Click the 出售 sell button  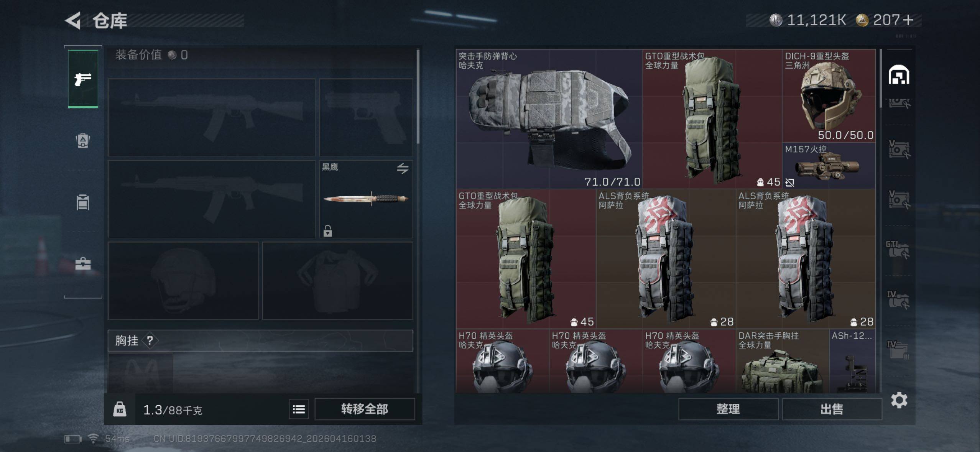(832, 409)
